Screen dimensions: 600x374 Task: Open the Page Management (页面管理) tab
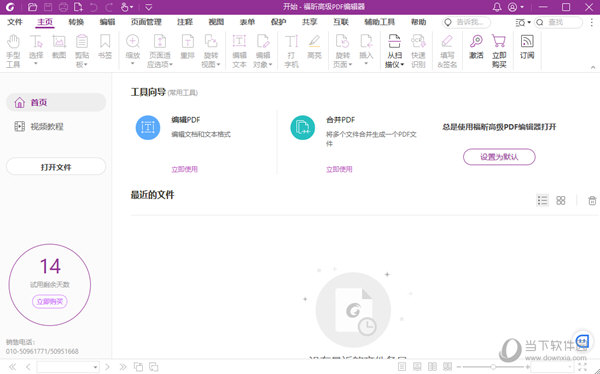click(146, 22)
